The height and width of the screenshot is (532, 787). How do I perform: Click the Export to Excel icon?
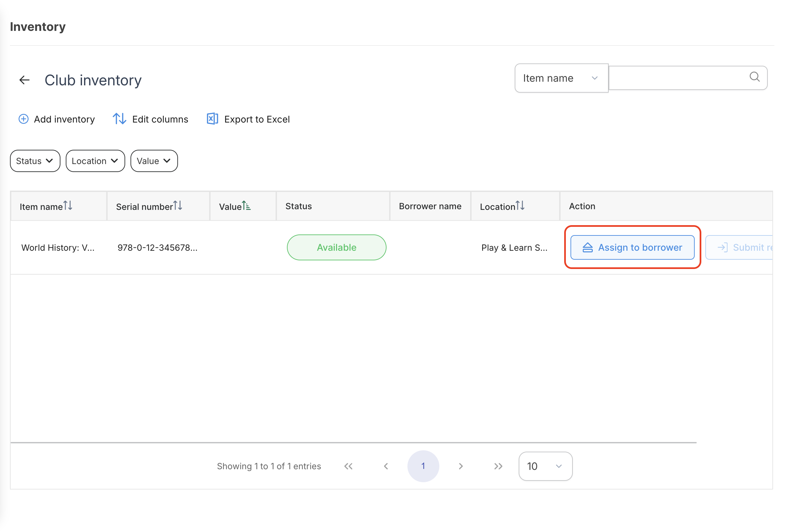pos(212,119)
